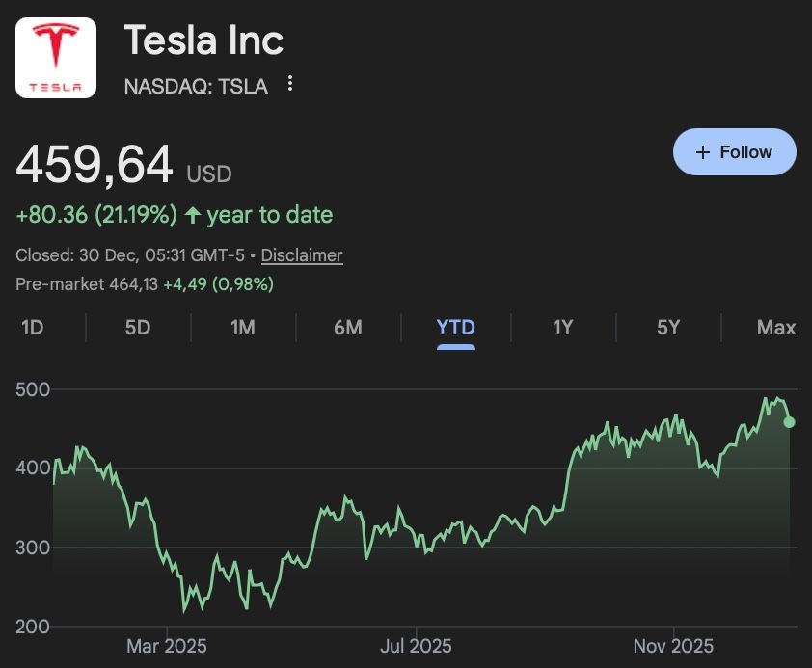Click the Follow button
Viewport: 812px width, 668px height.
tap(734, 151)
